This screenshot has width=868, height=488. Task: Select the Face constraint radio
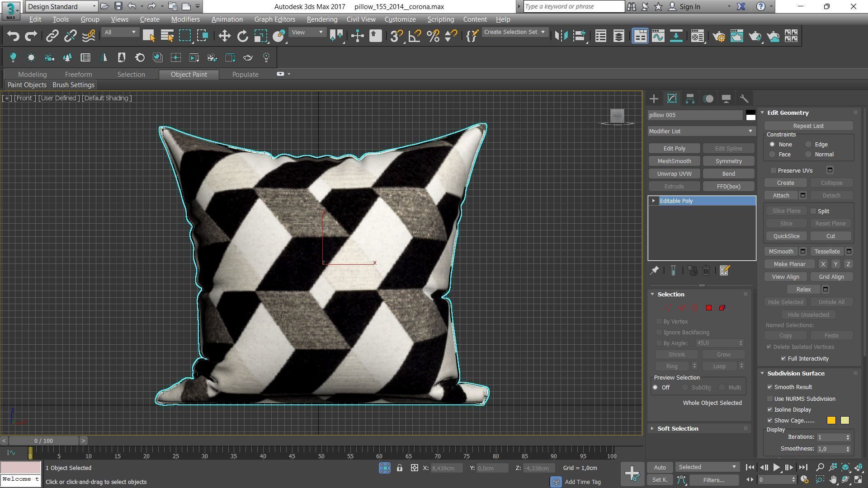[772, 155]
